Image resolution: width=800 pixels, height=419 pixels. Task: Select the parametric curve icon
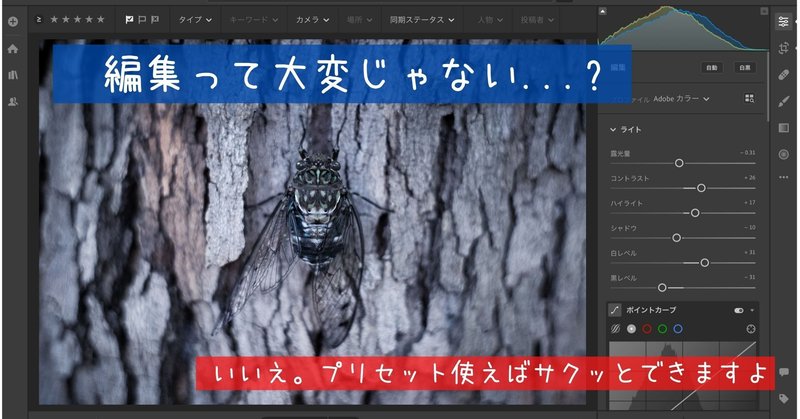pyautogui.click(x=616, y=329)
